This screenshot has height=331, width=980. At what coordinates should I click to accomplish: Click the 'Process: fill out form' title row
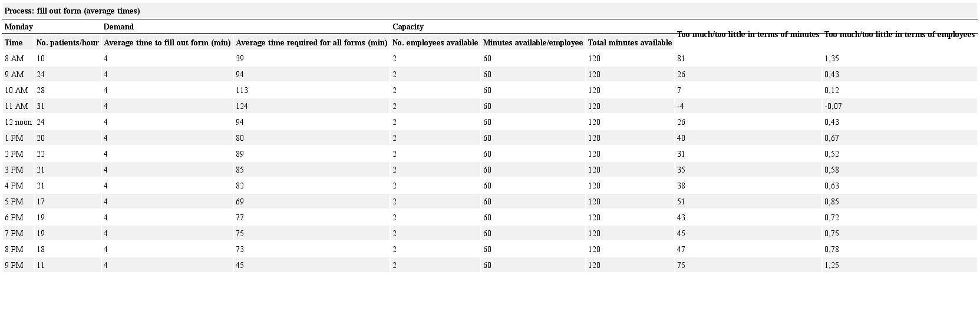coord(72,11)
